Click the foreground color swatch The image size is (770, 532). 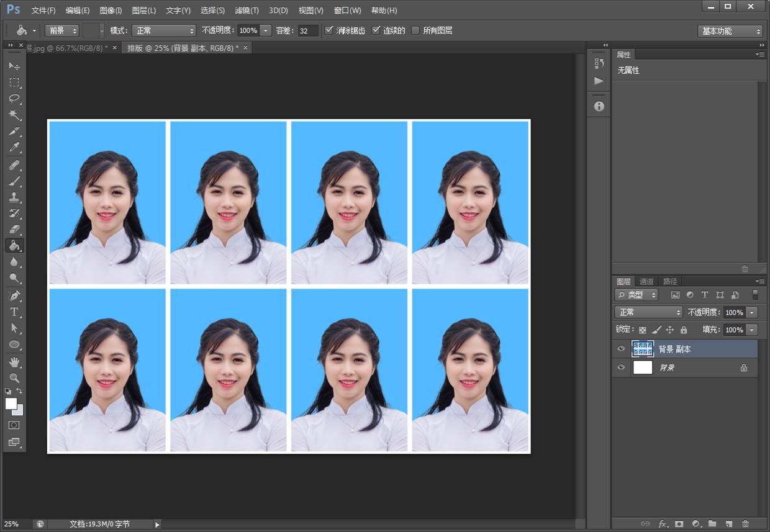[11, 404]
